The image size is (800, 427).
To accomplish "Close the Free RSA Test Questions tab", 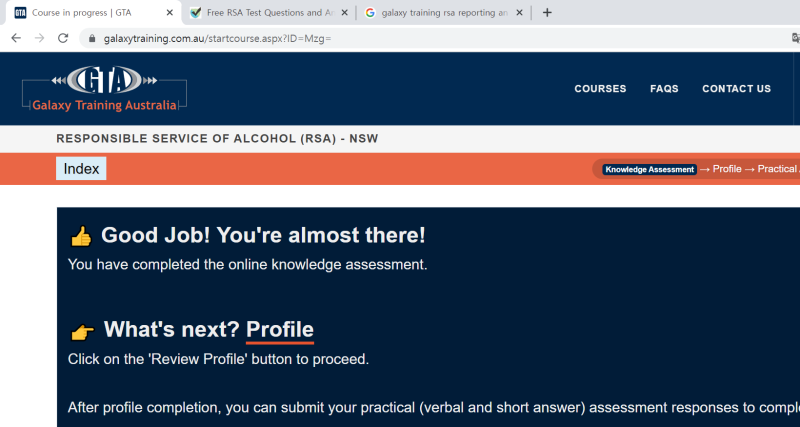I will tap(345, 13).
